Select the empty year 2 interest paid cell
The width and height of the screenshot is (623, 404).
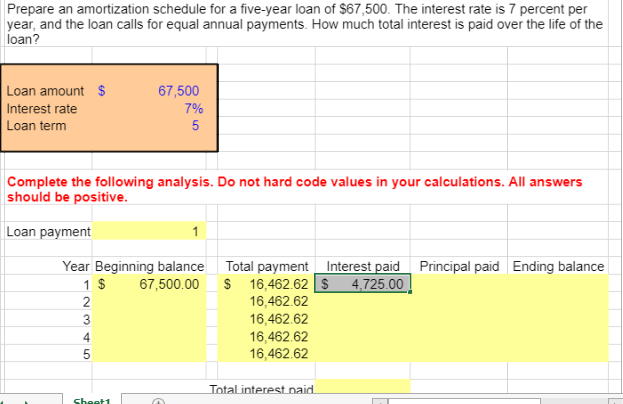click(363, 302)
